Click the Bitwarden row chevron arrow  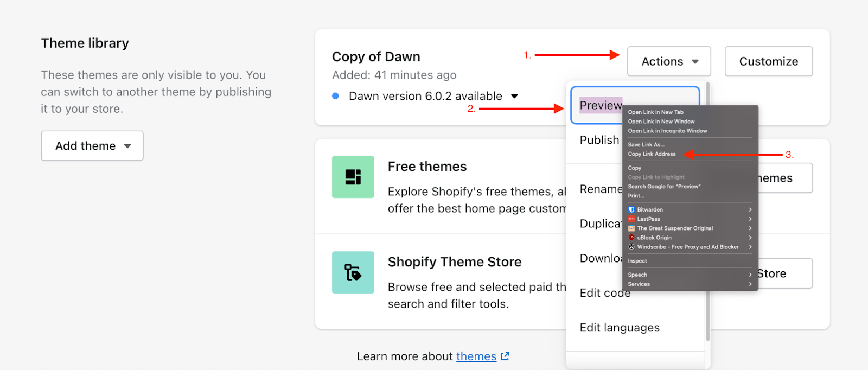tap(750, 210)
